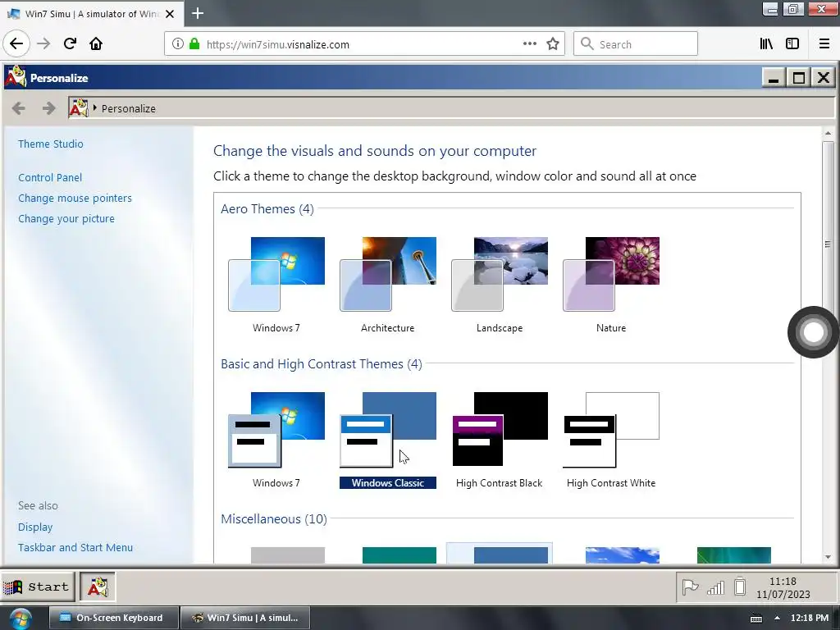Select the Win7 Simu browser tab
This screenshot has height=630, width=840.
91,14
